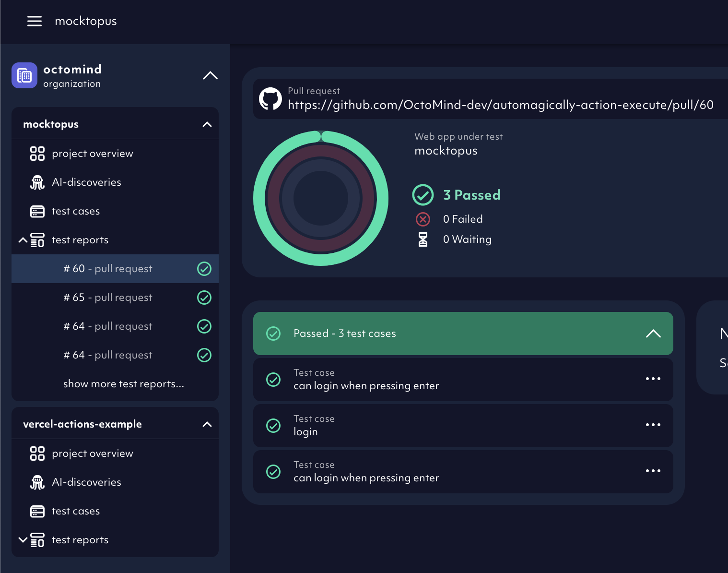Open more options for login test case
The image size is (728, 573).
point(653,425)
